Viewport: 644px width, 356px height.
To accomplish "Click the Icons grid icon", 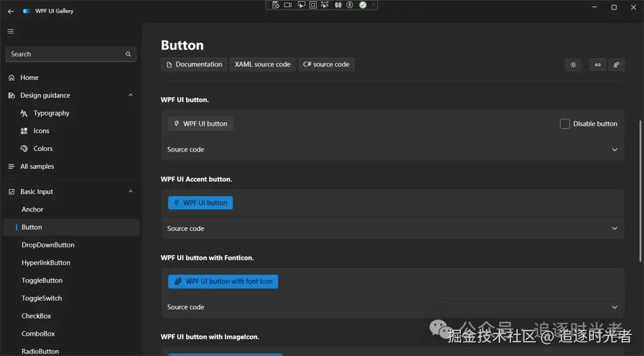I will [x=24, y=131].
